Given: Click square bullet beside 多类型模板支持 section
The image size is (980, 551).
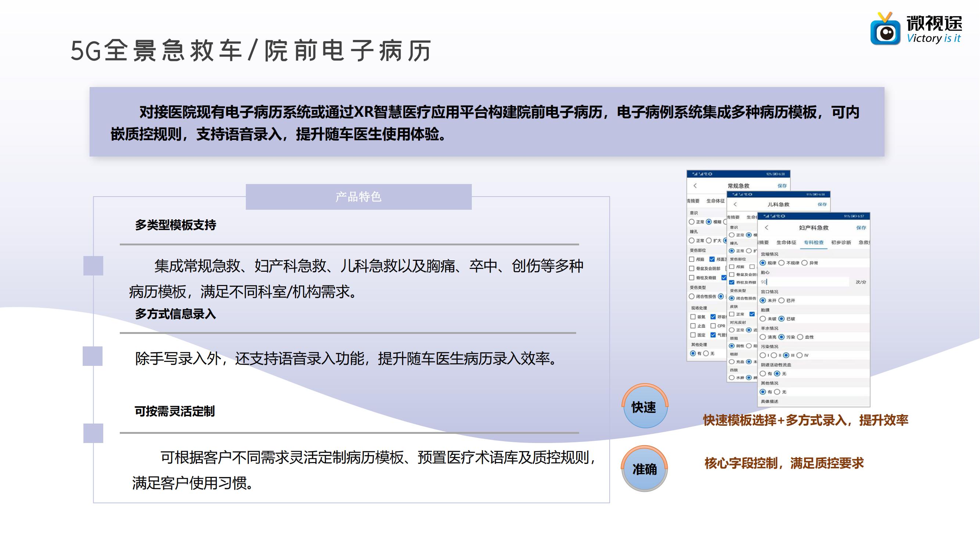Looking at the screenshot, I should [x=93, y=266].
